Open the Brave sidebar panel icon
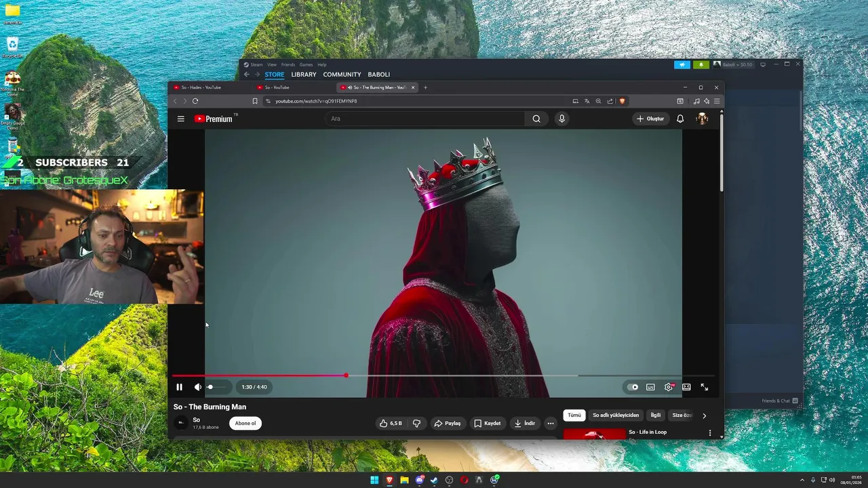Screen dimensions: 868x488 point(680,101)
